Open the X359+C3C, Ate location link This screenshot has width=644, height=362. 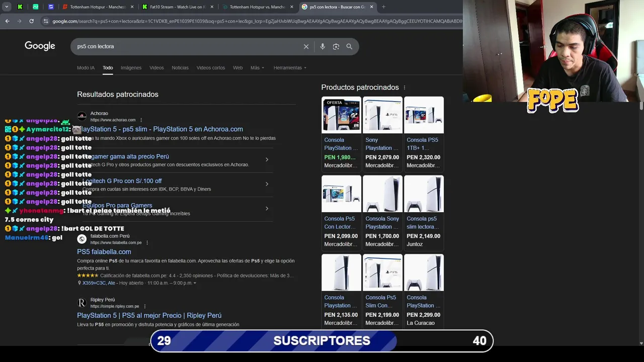(x=99, y=283)
